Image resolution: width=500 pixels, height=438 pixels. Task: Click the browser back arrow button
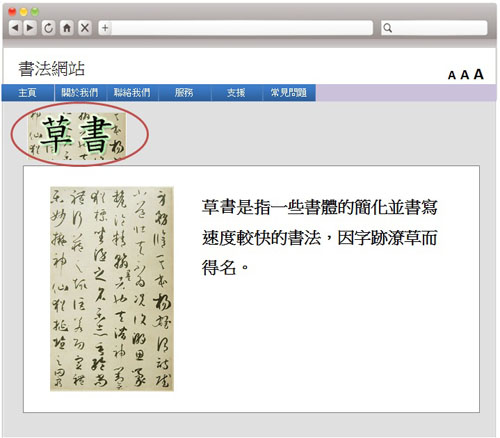coord(15,28)
